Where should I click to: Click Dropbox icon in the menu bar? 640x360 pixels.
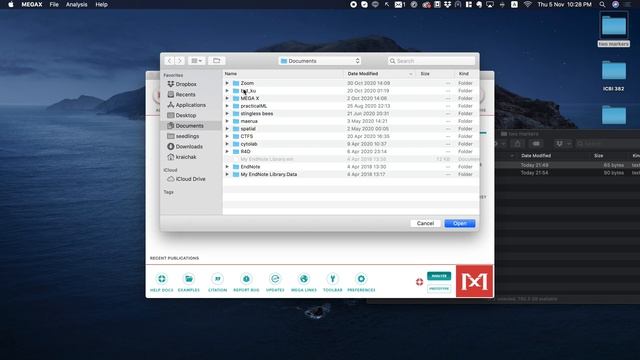click(447, 4)
